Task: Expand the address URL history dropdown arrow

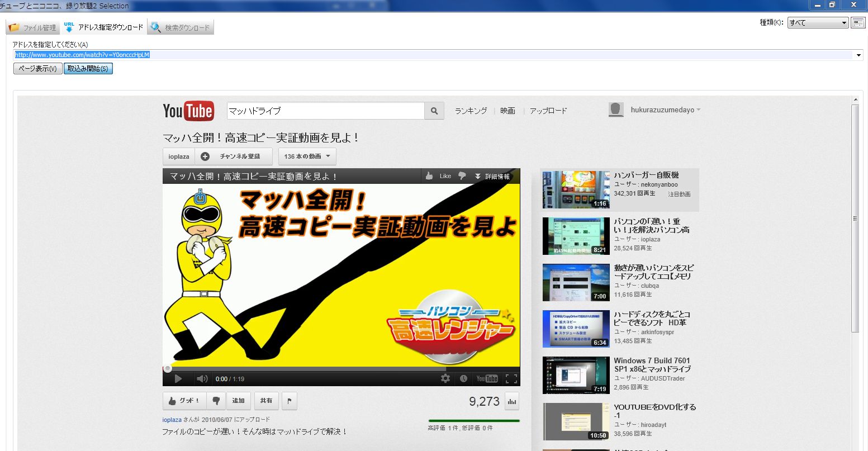Action: pos(858,55)
